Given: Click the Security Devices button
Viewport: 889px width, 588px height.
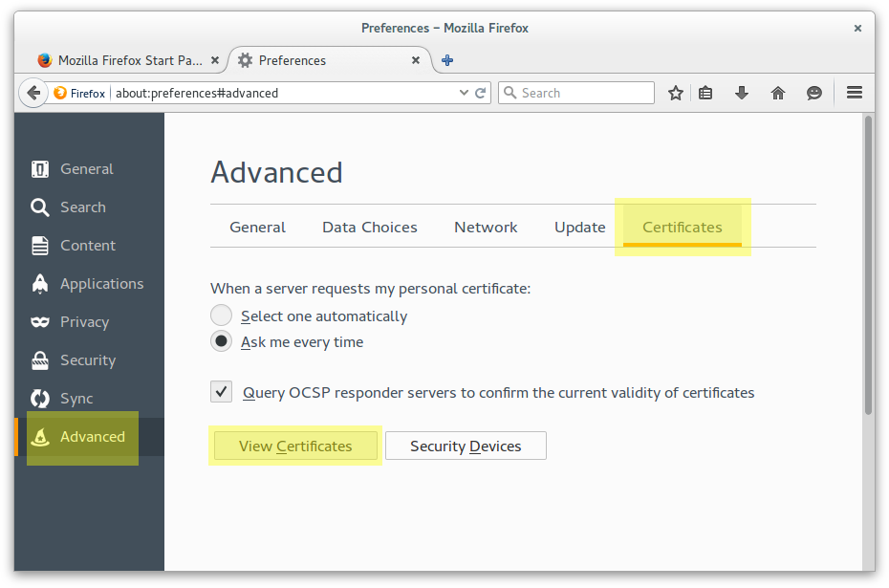Looking at the screenshot, I should click(466, 446).
